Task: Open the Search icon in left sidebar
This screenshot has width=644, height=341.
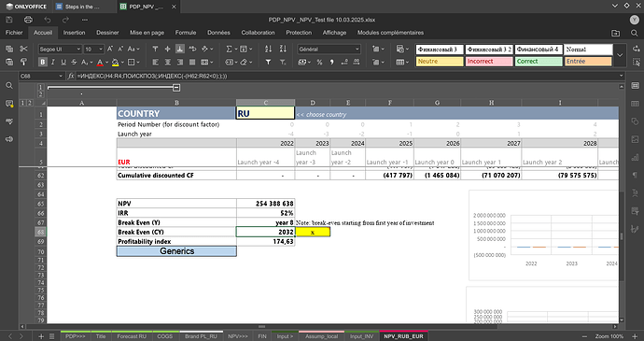Action: pyautogui.click(x=9, y=86)
